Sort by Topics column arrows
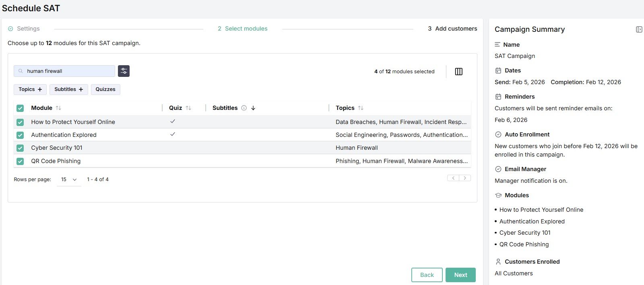The image size is (644, 285). coord(361,108)
